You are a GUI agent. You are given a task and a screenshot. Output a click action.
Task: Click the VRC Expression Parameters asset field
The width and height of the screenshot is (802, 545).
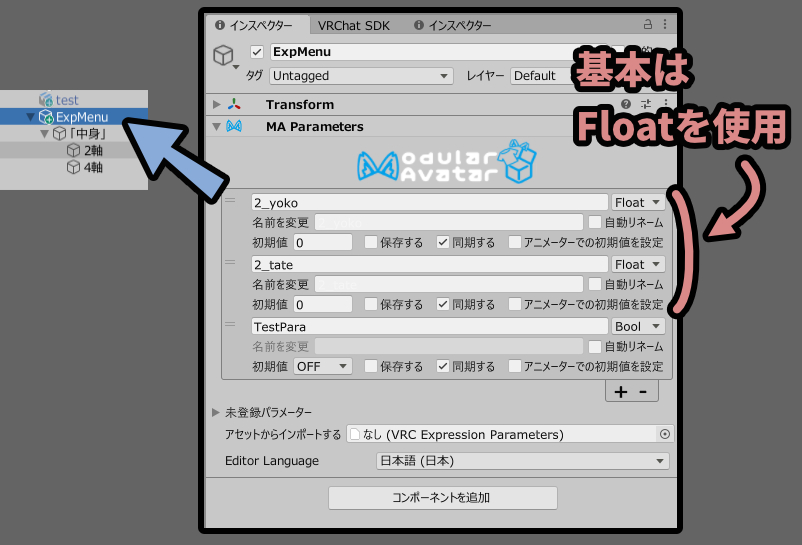tap(510, 434)
